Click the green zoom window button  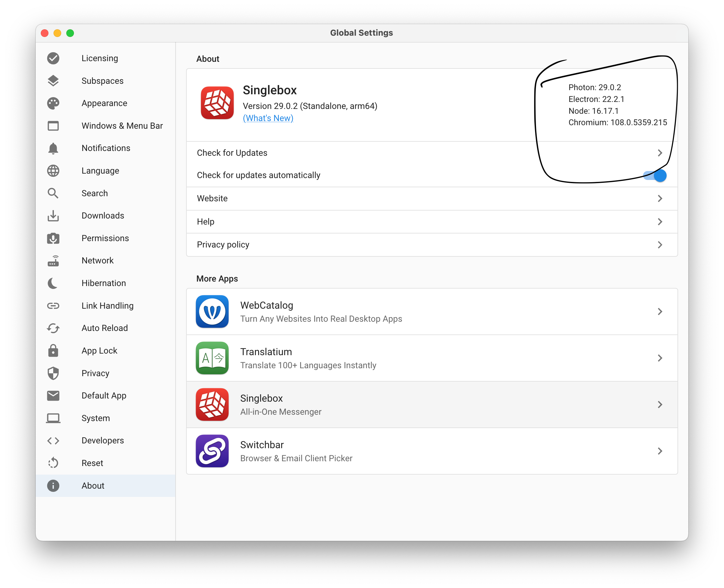(x=70, y=33)
